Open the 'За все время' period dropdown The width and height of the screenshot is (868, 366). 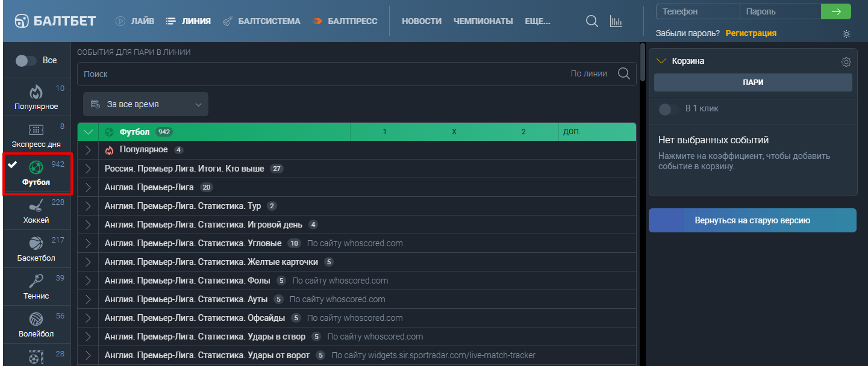(x=146, y=104)
